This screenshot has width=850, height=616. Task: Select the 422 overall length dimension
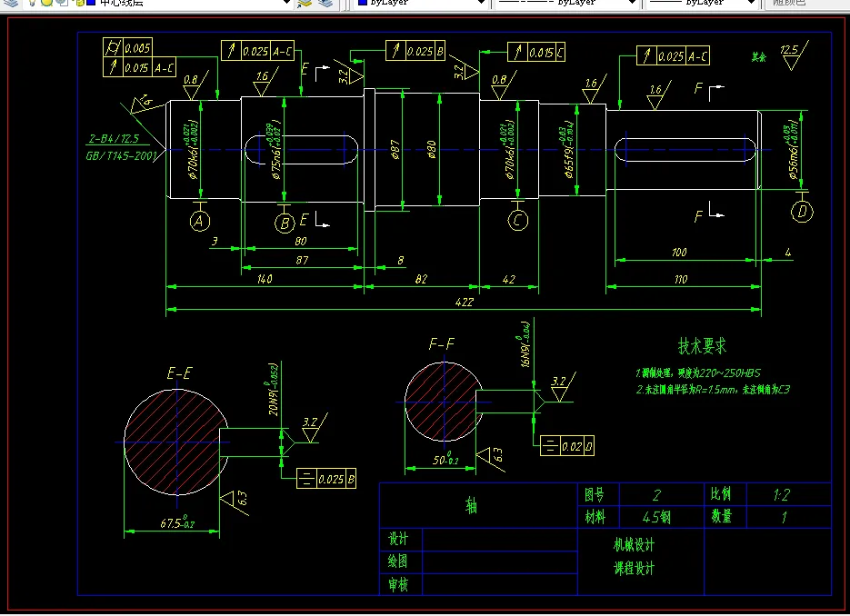464,303
